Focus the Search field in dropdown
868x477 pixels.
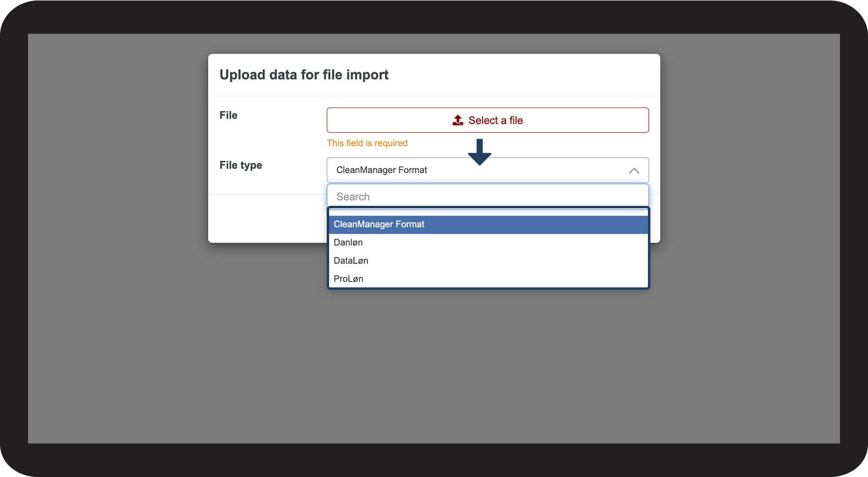pos(488,196)
